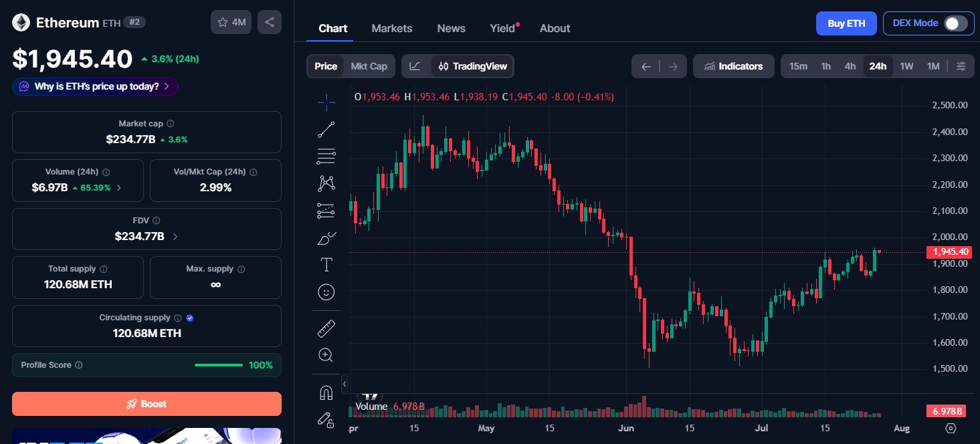Open the News tab

(452, 28)
